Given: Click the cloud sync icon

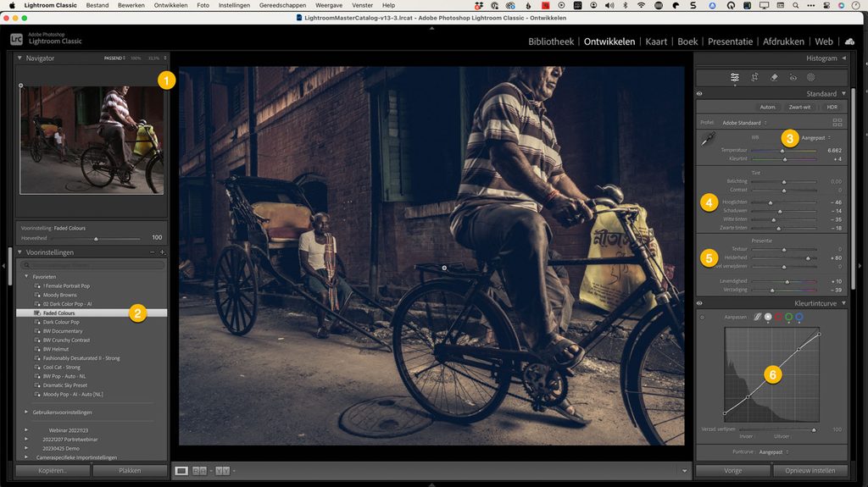Looking at the screenshot, I should point(849,42).
